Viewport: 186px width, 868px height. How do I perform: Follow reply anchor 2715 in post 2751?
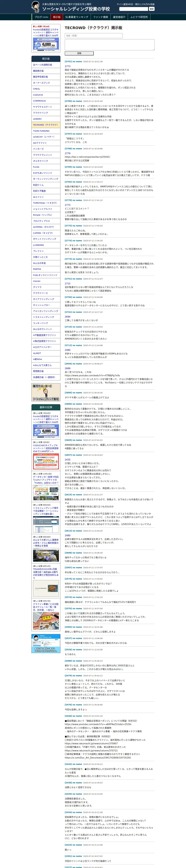(x=68, y=284)
